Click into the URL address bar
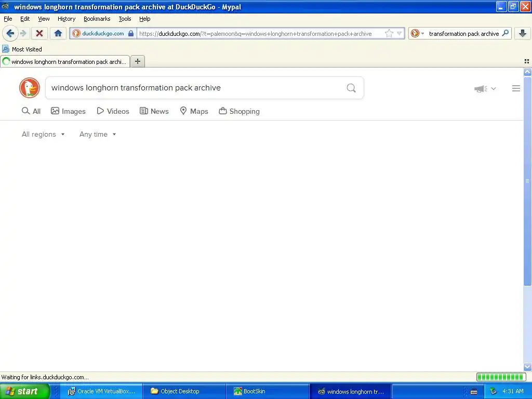The image size is (532, 399). pos(260,33)
